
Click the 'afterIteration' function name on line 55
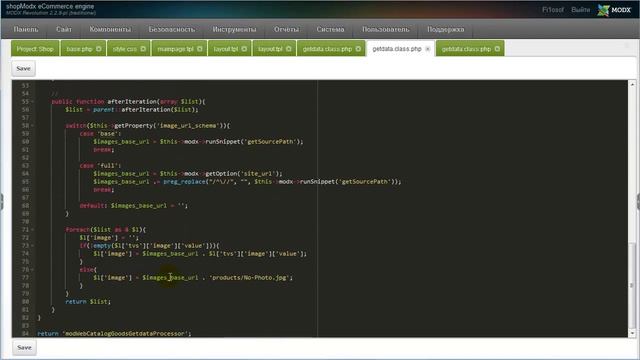click(132, 102)
